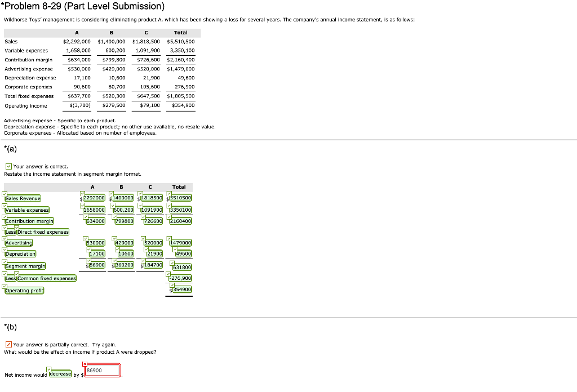Open the Operating profit row label dropdown
Viewport: 577px width, 392px height.
pos(24,291)
